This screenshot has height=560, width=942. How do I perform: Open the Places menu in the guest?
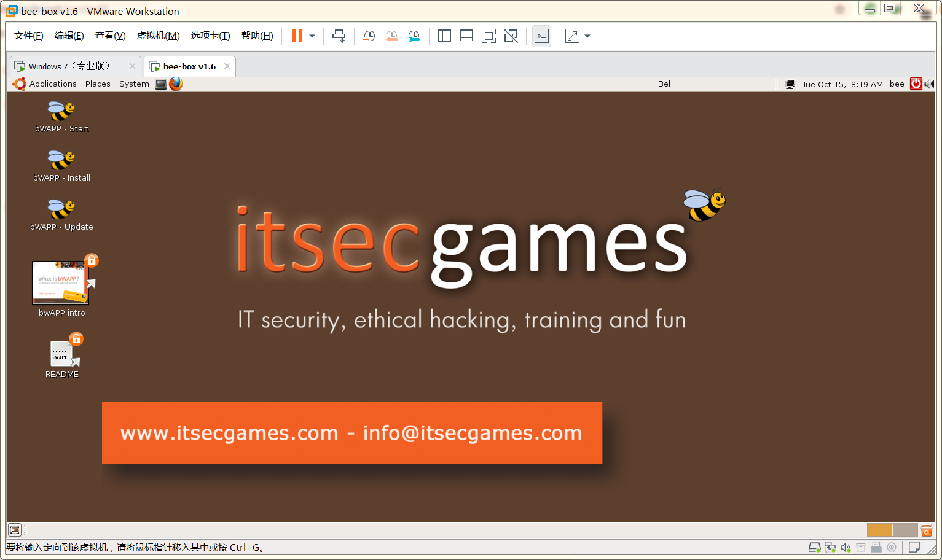[x=98, y=84]
